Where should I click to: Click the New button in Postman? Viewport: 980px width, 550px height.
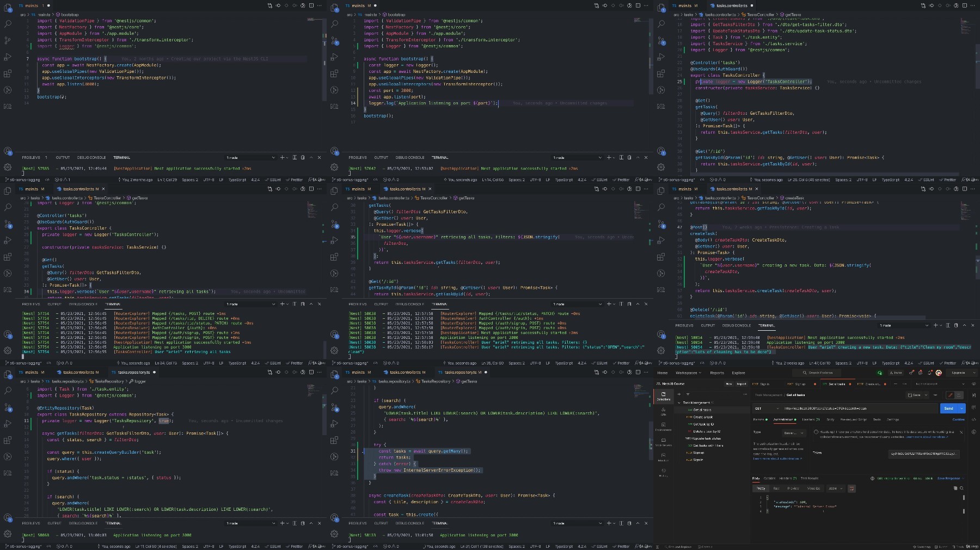pos(729,384)
